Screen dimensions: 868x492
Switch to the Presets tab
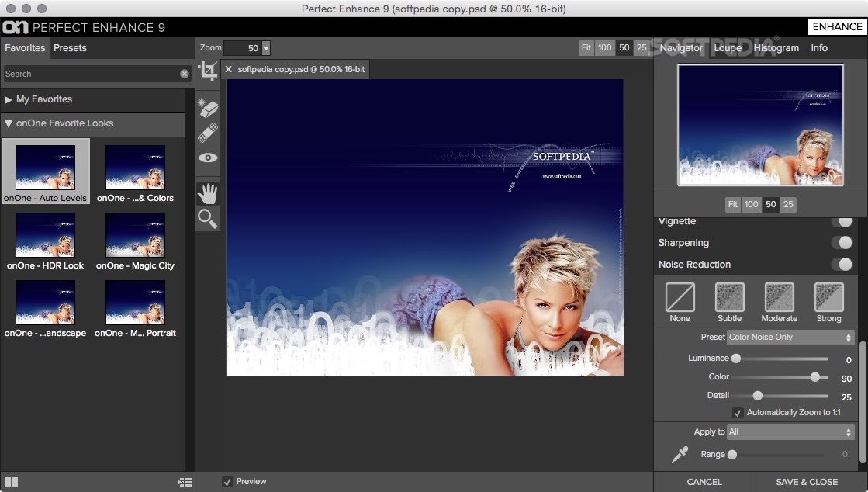pos(69,47)
